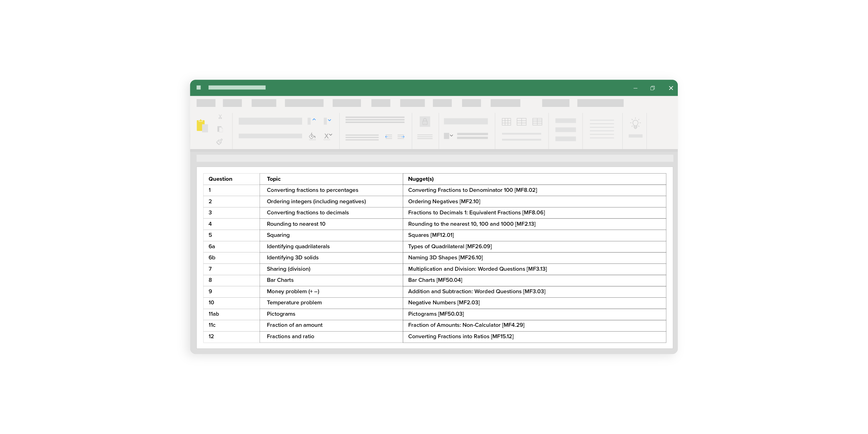Click the 'Squaring' topic cell

coord(331,235)
